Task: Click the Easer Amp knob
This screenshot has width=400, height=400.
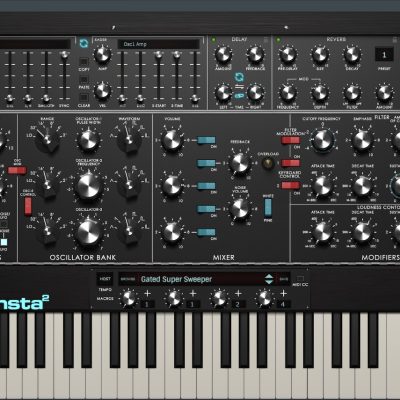Action: (x=102, y=55)
